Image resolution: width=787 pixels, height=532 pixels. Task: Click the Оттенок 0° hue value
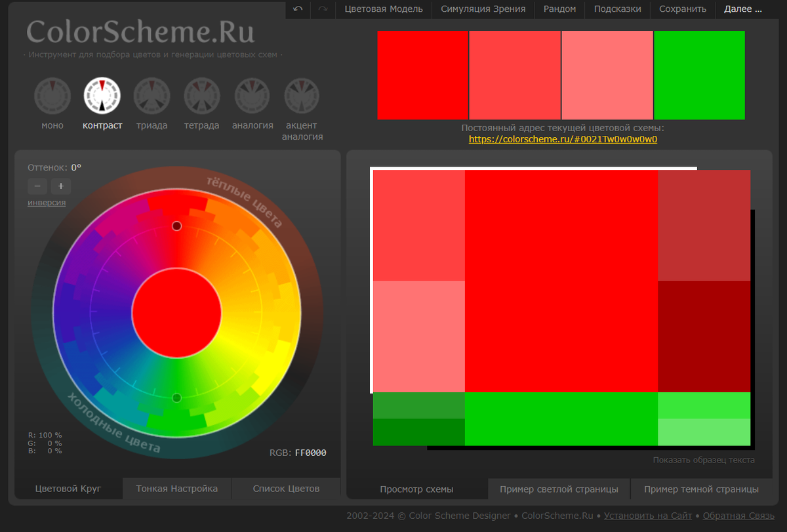pyautogui.click(x=77, y=167)
